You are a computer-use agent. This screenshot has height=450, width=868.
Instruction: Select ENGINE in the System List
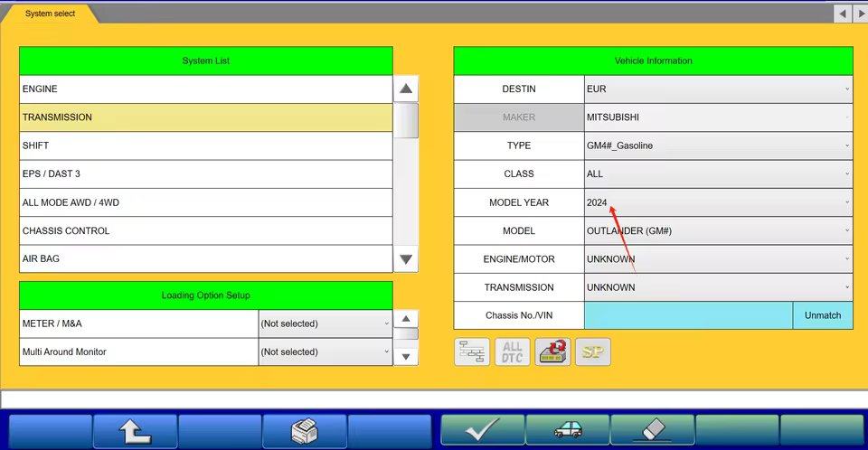coord(205,89)
